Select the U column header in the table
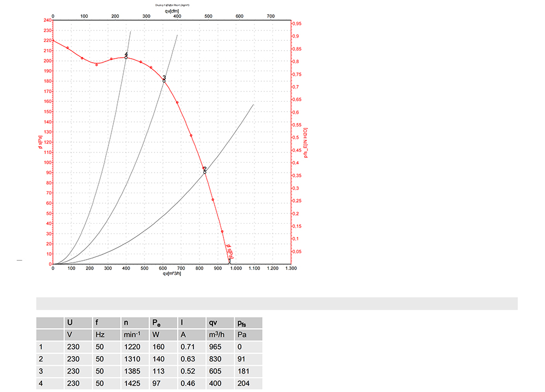Image resolution: width=545 pixels, height=392 pixels. pos(69,323)
